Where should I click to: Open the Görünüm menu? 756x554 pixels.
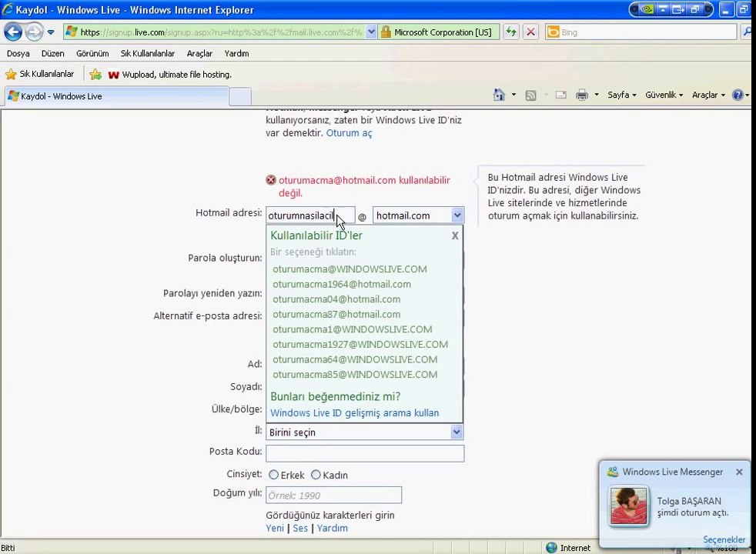point(92,53)
